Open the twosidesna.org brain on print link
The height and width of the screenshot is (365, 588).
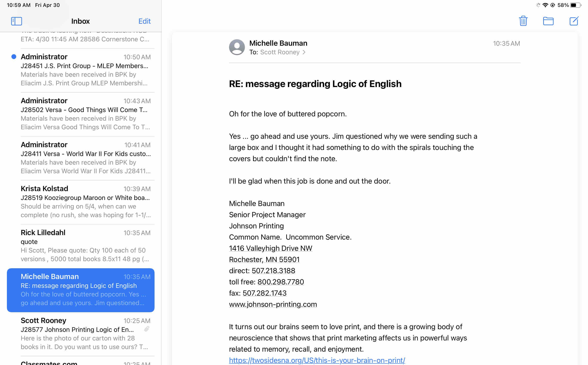click(317, 360)
